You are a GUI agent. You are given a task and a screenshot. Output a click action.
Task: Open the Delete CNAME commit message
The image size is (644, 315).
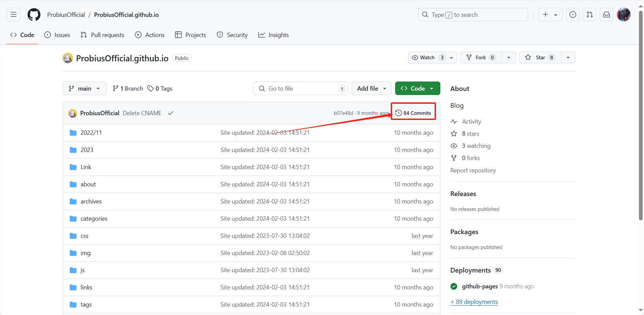point(142,113)
